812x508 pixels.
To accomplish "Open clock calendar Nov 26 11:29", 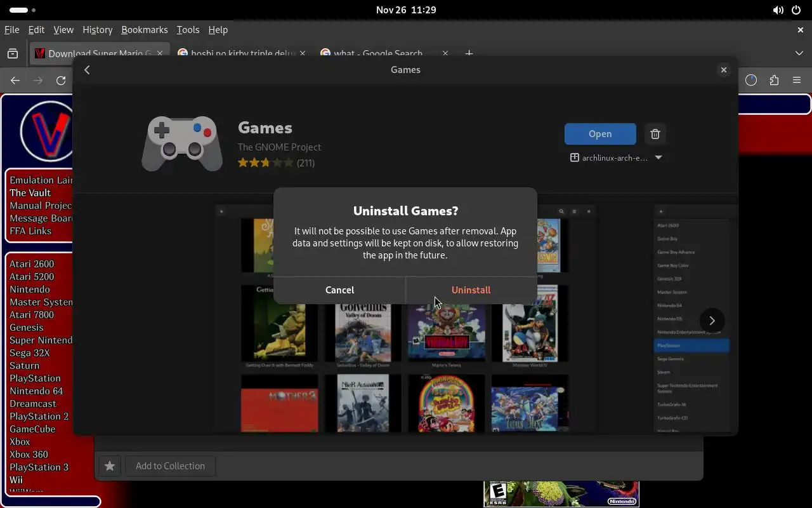I will 406,10.
